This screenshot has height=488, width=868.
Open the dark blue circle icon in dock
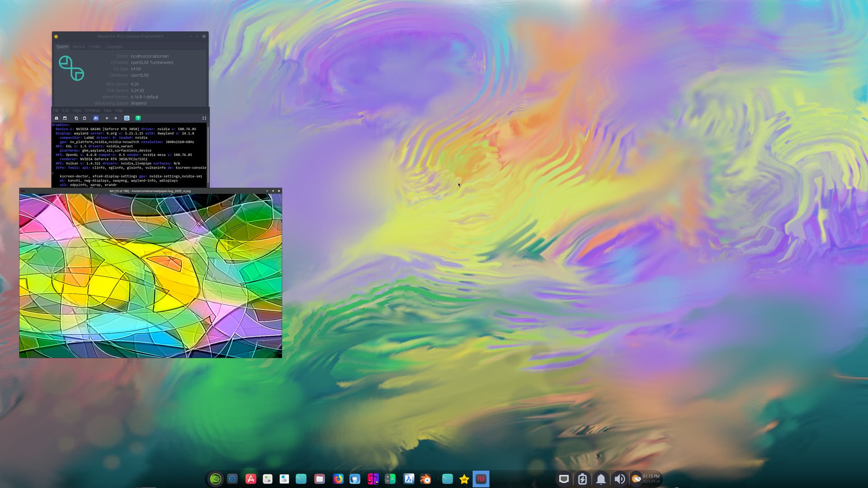(x=232, y=479)
